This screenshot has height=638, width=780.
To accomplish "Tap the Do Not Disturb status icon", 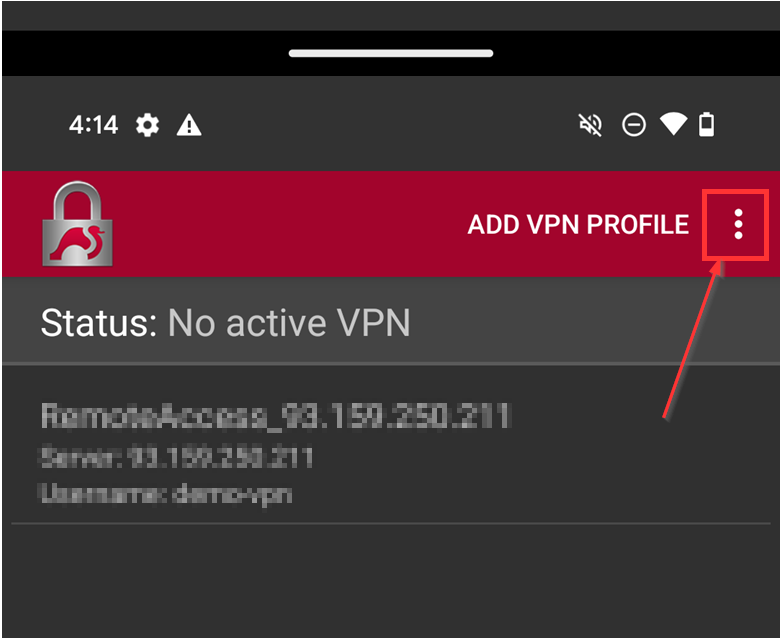I will pos(633,125).
